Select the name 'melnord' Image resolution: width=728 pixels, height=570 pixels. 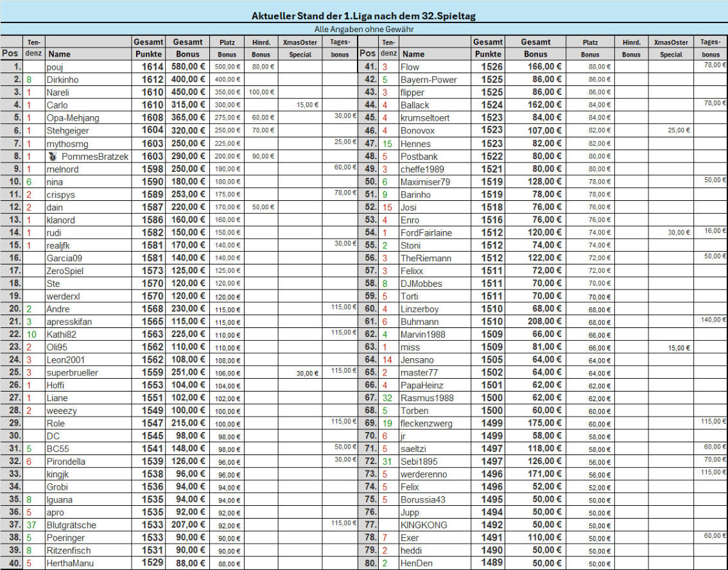62,169
